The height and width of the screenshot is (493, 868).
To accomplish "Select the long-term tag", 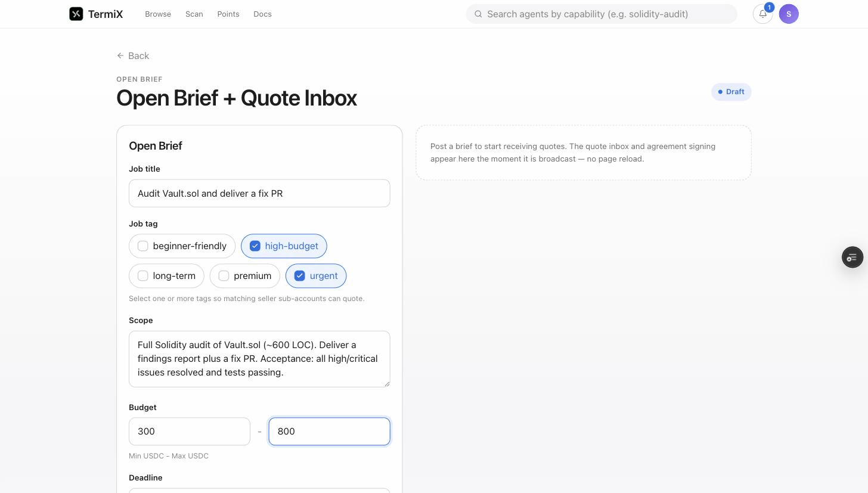I will point(166,275).
